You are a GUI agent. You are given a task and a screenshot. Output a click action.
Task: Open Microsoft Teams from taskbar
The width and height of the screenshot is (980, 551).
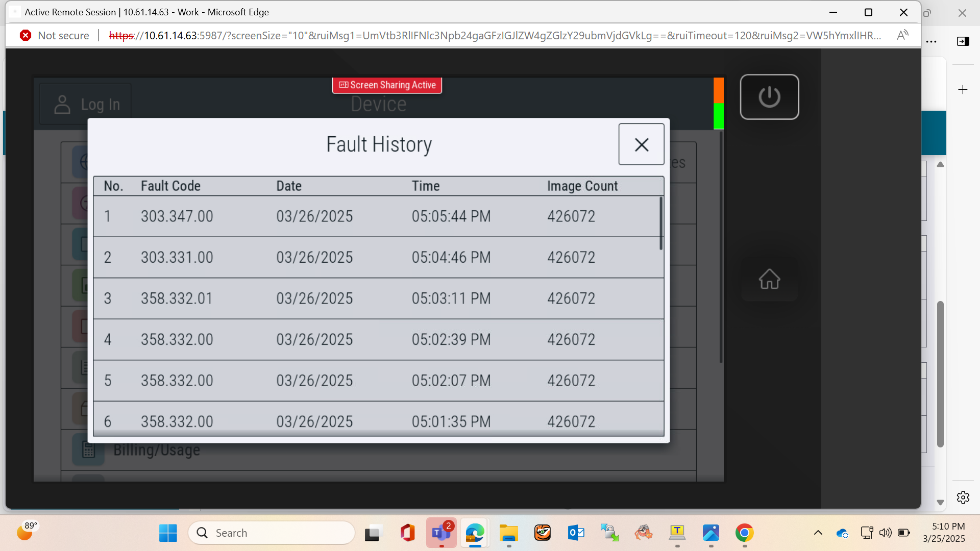click(x=441, y=533)
